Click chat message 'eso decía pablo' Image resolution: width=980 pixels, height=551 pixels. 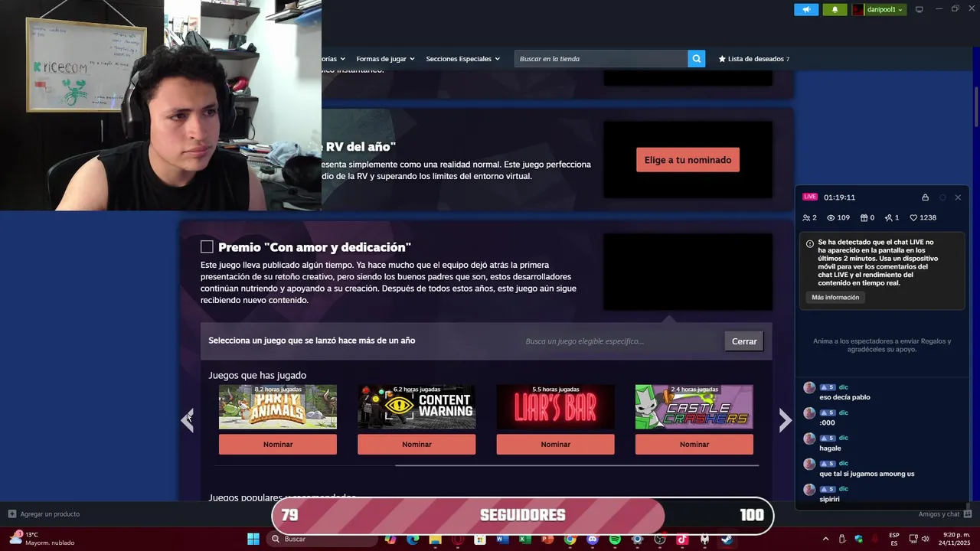click(844, 397)
